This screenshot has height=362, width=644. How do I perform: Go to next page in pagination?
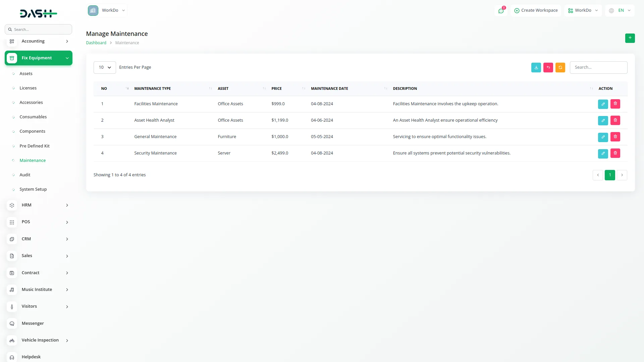[x=622, y=175]
